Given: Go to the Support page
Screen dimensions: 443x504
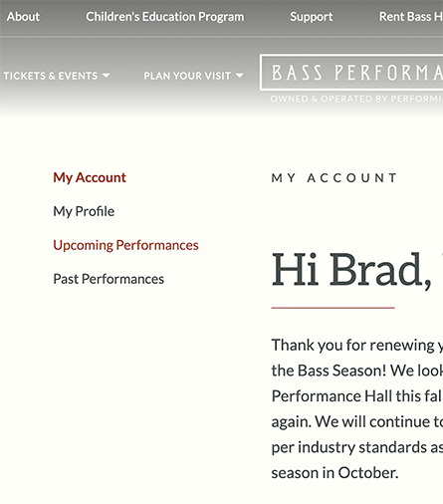Looking at the screenshot, I should pos(311,16).
